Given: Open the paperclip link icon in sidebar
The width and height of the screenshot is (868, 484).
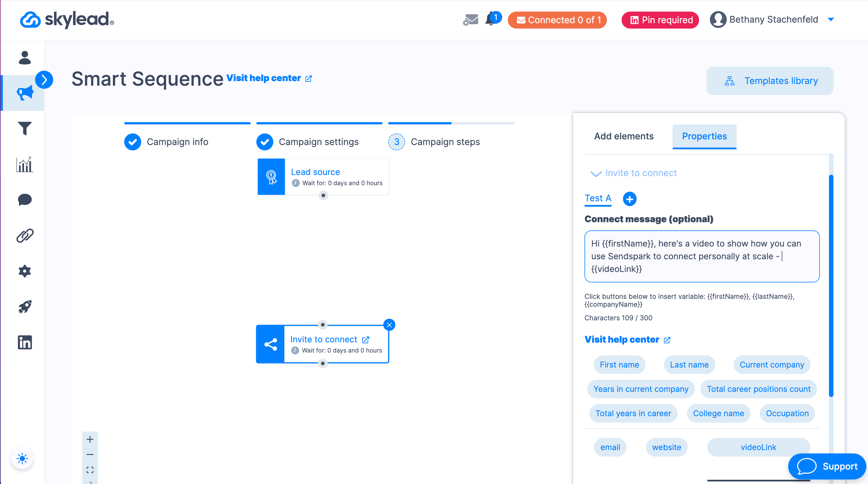Looking at the screenshot, I should [25, 235].
